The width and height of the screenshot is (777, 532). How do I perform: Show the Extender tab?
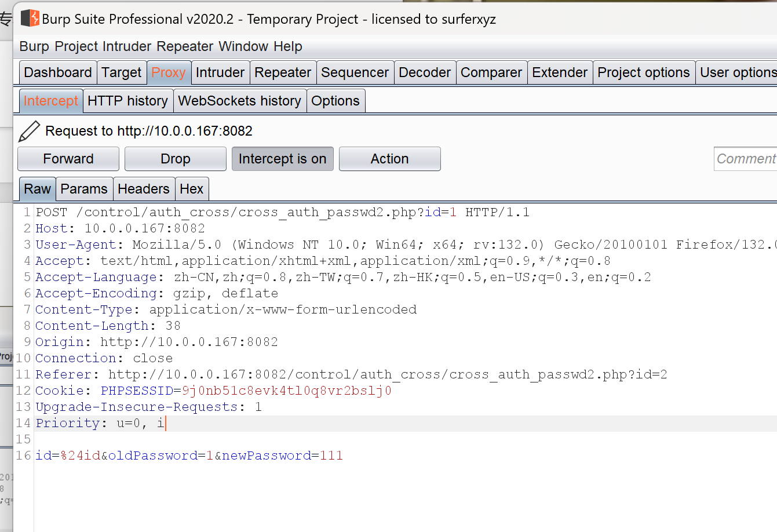click(x=560, y=72)
